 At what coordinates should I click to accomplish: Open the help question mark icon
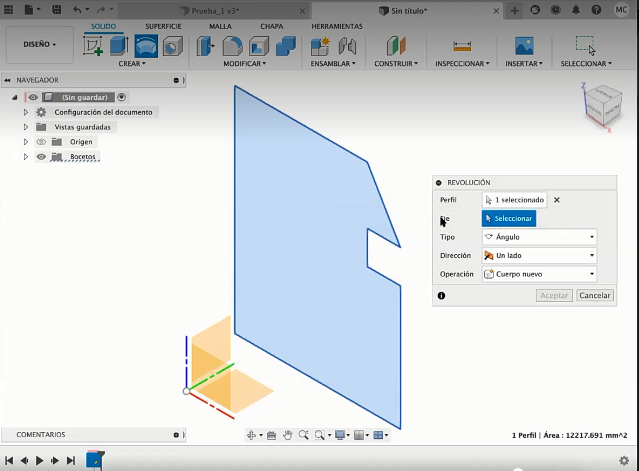pos(596,10)
